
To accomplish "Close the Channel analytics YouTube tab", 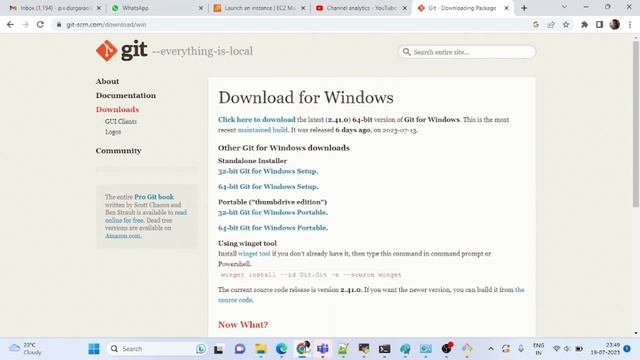I will (404, 8).
